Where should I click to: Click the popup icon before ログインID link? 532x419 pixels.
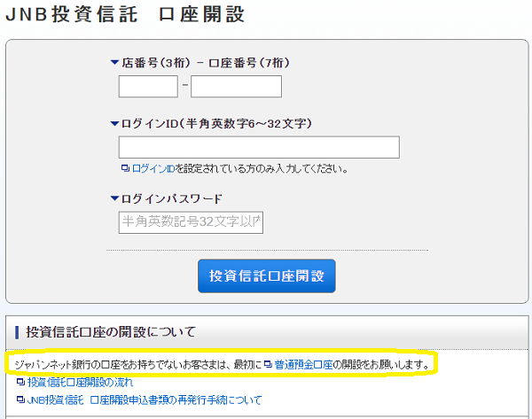[x=125, y=168]
